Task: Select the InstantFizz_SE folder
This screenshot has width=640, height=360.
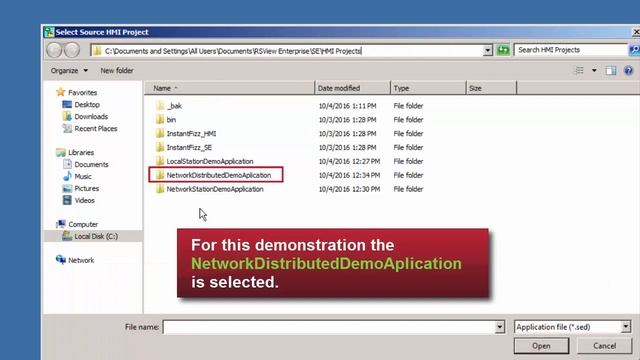Action: click(184, 147)
